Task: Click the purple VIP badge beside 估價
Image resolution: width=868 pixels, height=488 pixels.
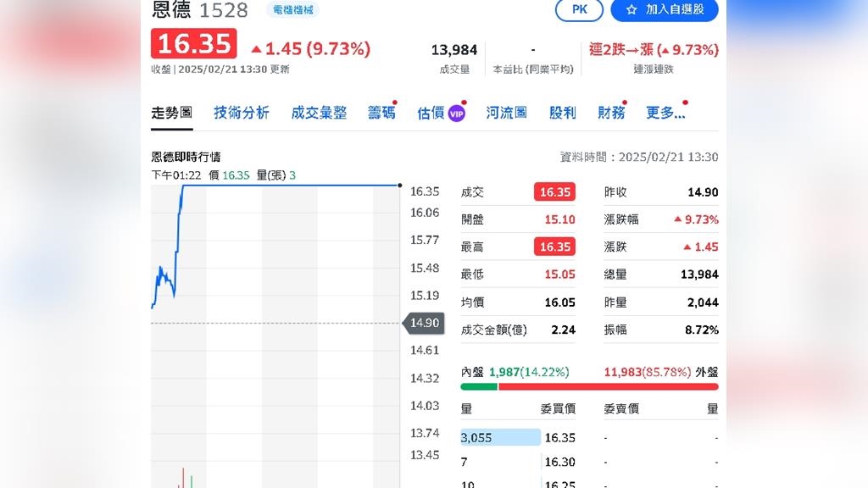Action: 457,113
